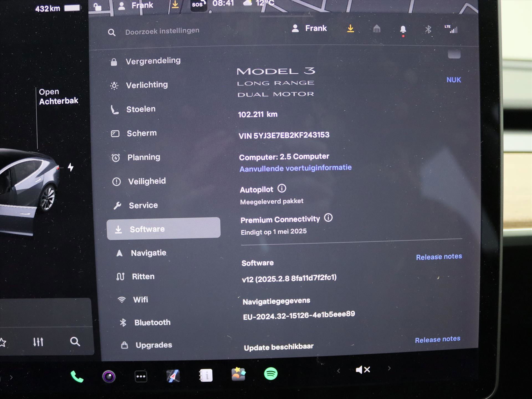Tap the search magnifier in left panel
Viewport: 532px width, 399px height.
click(75, 341)
